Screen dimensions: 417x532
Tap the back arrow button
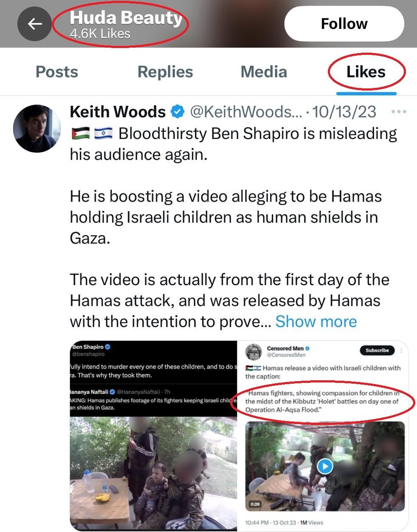click(x=34, y=24)
